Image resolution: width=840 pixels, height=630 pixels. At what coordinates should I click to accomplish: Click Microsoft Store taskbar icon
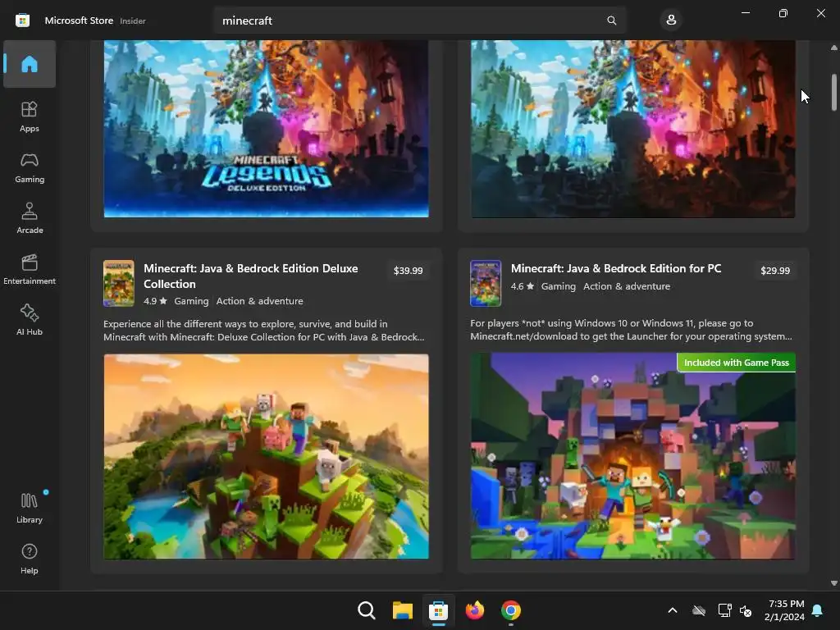point(438,610)
